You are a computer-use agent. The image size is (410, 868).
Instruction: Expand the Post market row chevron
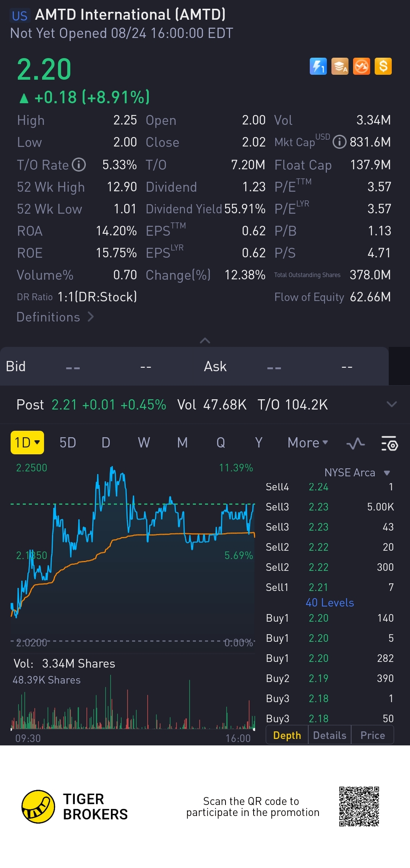pyautogui.click(x=391, y=404)
